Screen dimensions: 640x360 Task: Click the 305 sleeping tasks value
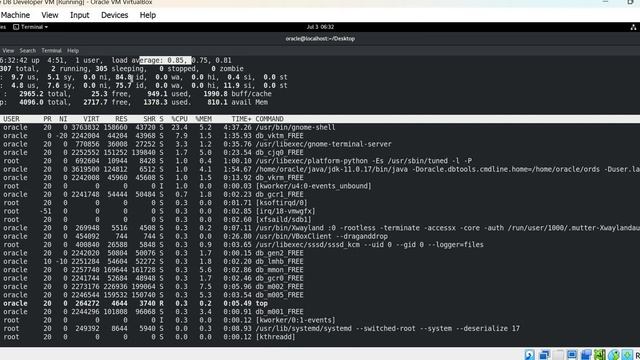tap(120, 69)
